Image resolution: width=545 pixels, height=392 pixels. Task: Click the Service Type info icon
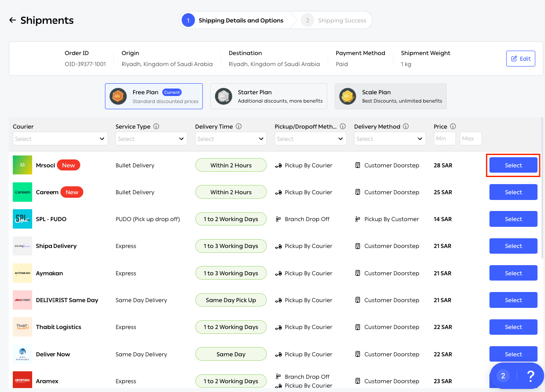pyautogui.click(x=157, y=126)
